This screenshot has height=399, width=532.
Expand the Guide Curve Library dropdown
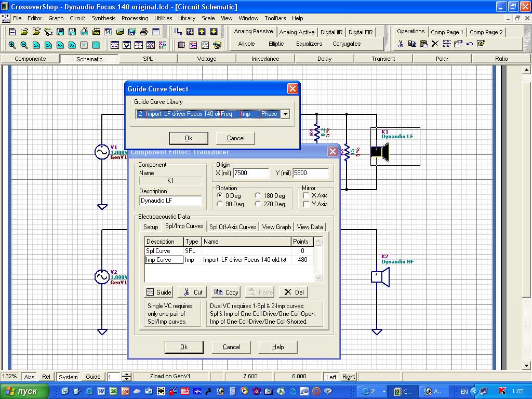pyautogui.click(x=285, y=114)
